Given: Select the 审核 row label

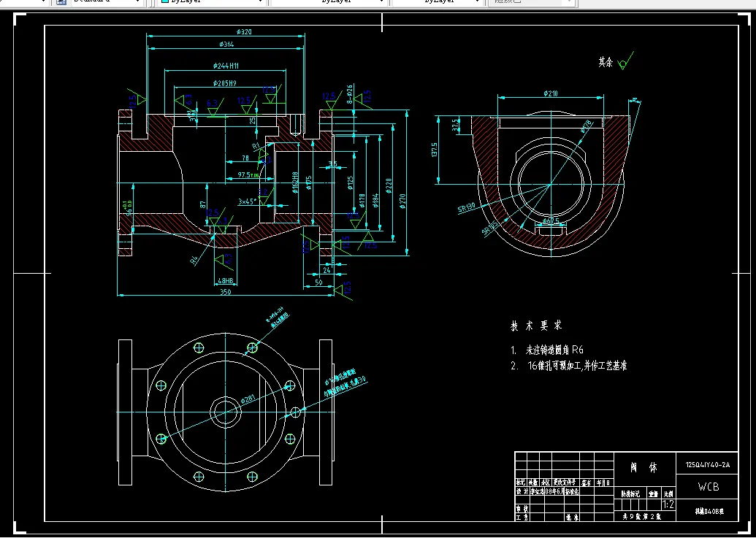Looking at the screenshot, I should coord(522,509).
